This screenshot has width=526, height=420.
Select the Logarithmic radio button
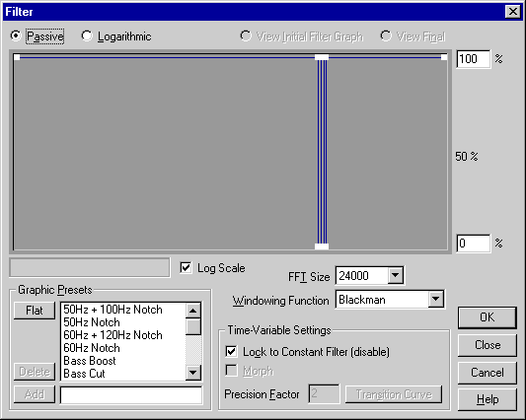(x=87, y=35)
